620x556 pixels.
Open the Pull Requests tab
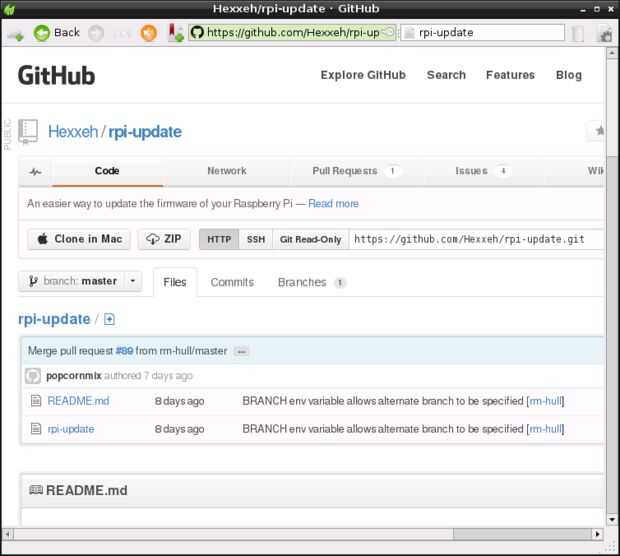point(355,171)
